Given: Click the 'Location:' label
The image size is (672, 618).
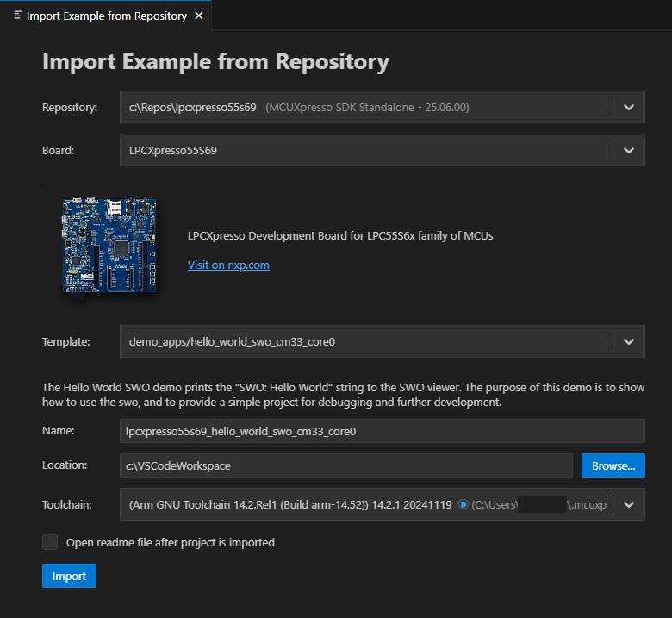Looking at the screenshot, I should pos(65,465).
